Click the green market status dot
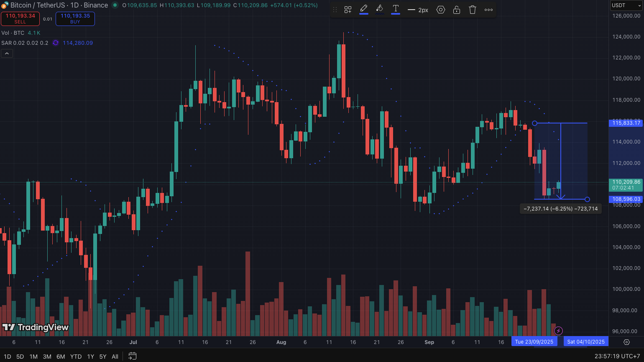The image size is (644, 362). (x=115, y=5)
